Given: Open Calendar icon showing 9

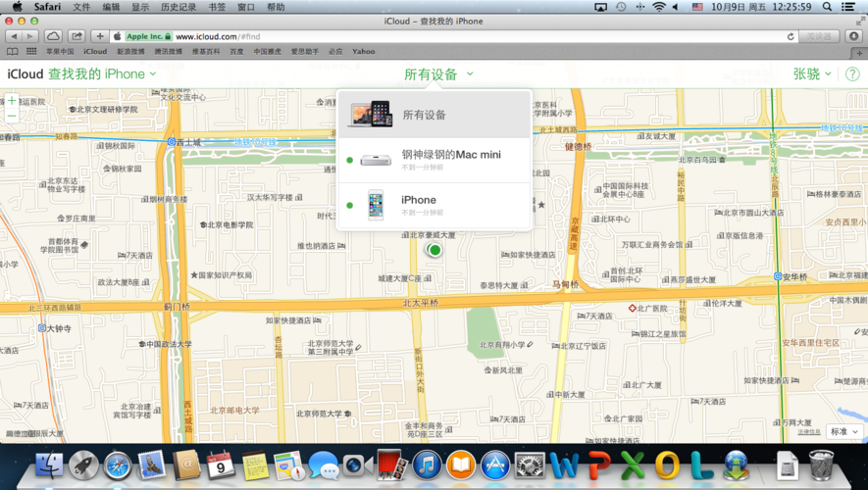Looking at the screenshot, I should coord(221,465).
